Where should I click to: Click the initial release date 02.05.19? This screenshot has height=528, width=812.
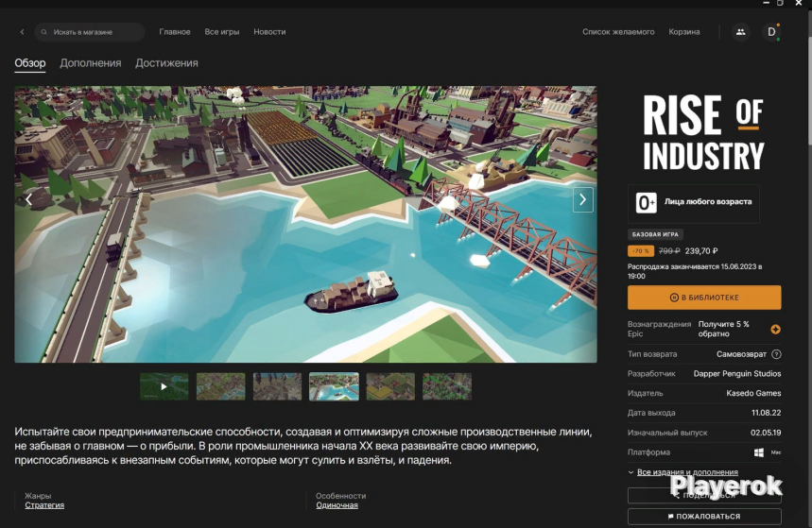click(x=766, y=433)
